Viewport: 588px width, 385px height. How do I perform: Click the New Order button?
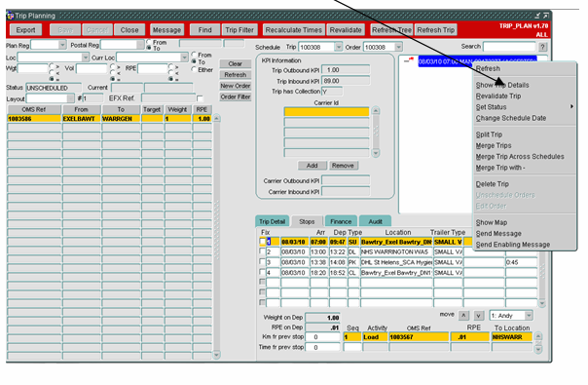tap(236, 86)
